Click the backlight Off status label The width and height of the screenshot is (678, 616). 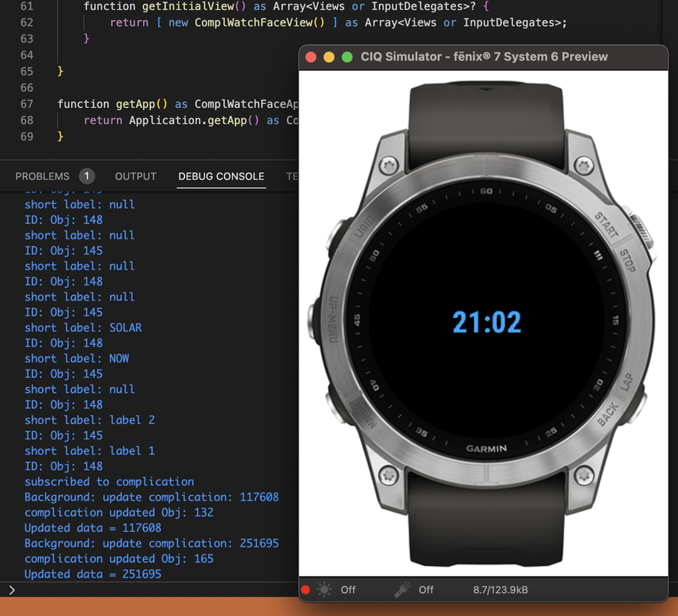[348, 590]
